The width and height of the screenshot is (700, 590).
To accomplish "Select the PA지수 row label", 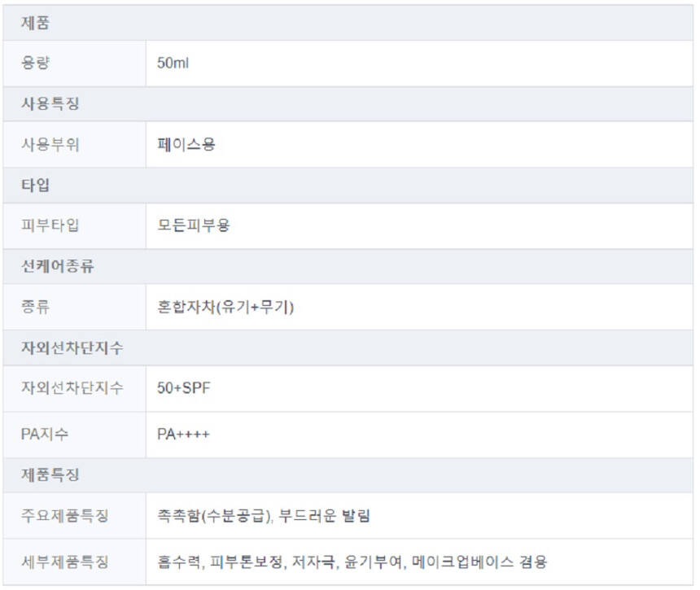I will coord(45,434).
